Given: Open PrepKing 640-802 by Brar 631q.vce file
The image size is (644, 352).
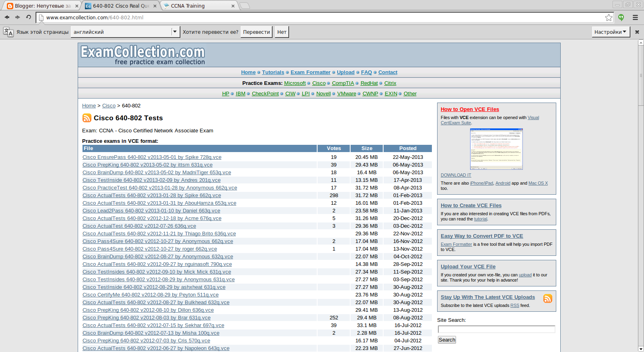Looking at the screenshot, I should pyautogui.click(x=147, y=318).
